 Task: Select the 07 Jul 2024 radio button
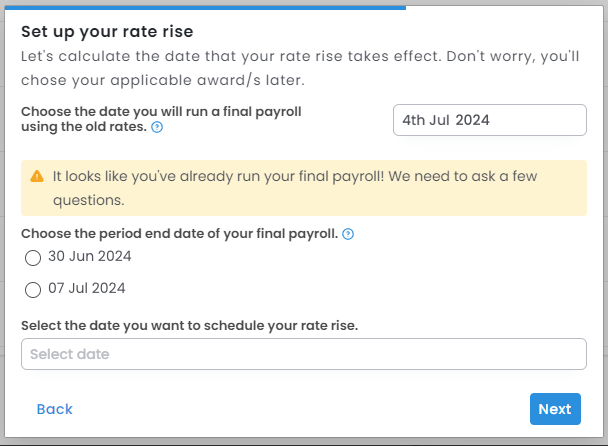coord(33,290)
